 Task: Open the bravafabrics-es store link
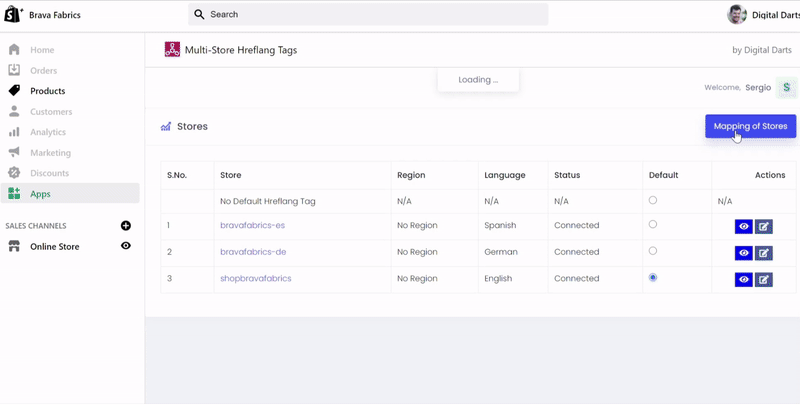tap(253, 225)
